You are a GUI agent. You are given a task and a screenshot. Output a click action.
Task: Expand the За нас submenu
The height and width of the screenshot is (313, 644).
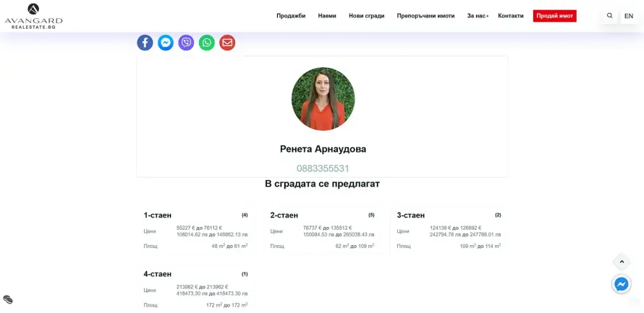tap(478, 16)
